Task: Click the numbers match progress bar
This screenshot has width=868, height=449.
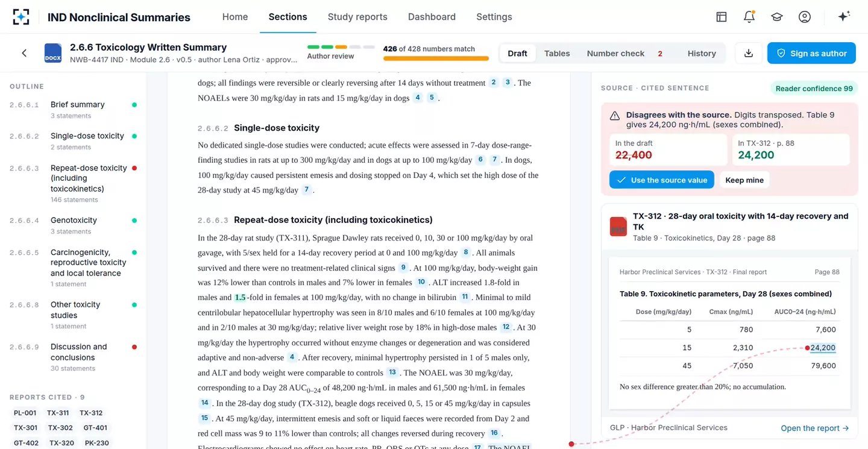Action: (x=436, y=58)
